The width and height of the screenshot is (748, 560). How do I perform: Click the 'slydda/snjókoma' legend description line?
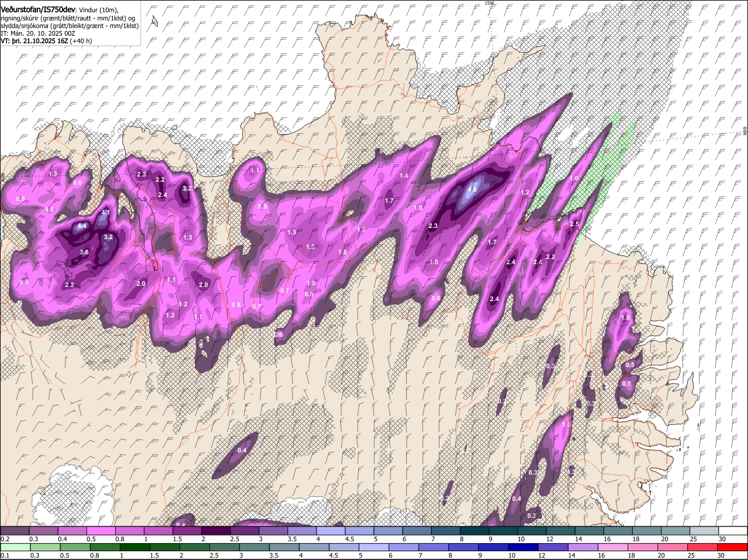[x=69, y=26]
